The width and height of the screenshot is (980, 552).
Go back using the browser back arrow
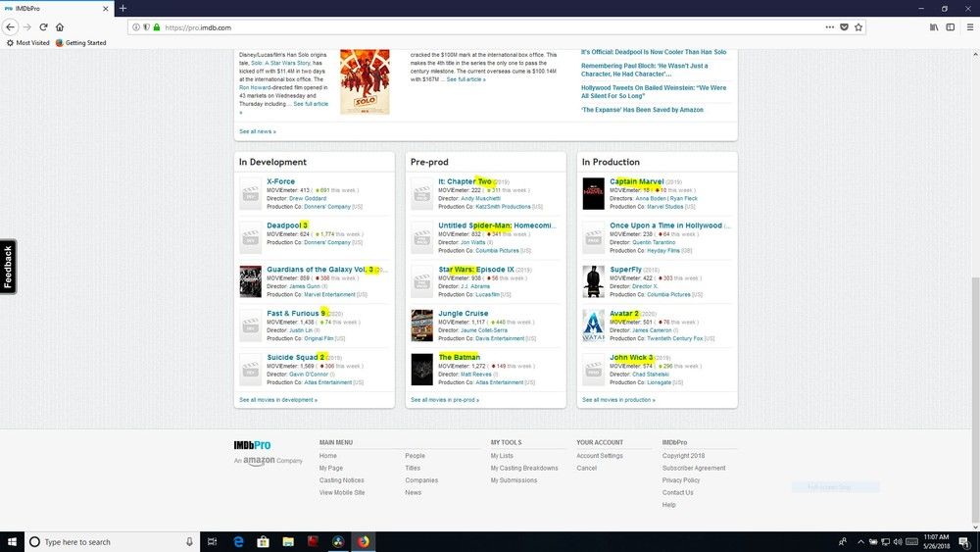click(x=10, y=26)
